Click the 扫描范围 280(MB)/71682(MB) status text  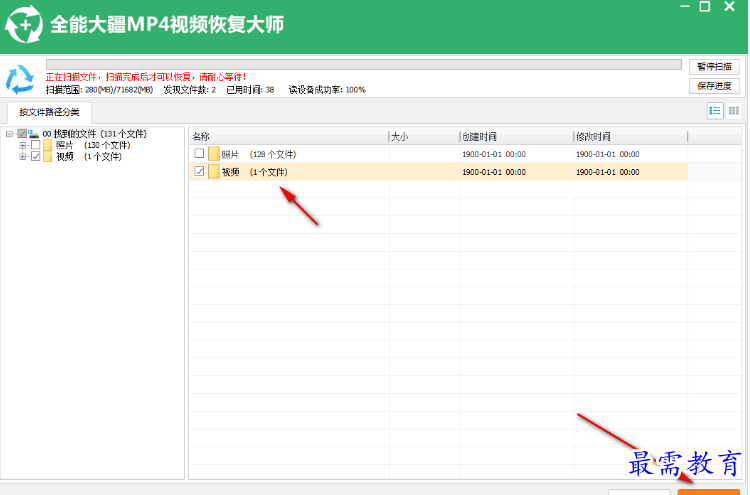pos(99,90)
